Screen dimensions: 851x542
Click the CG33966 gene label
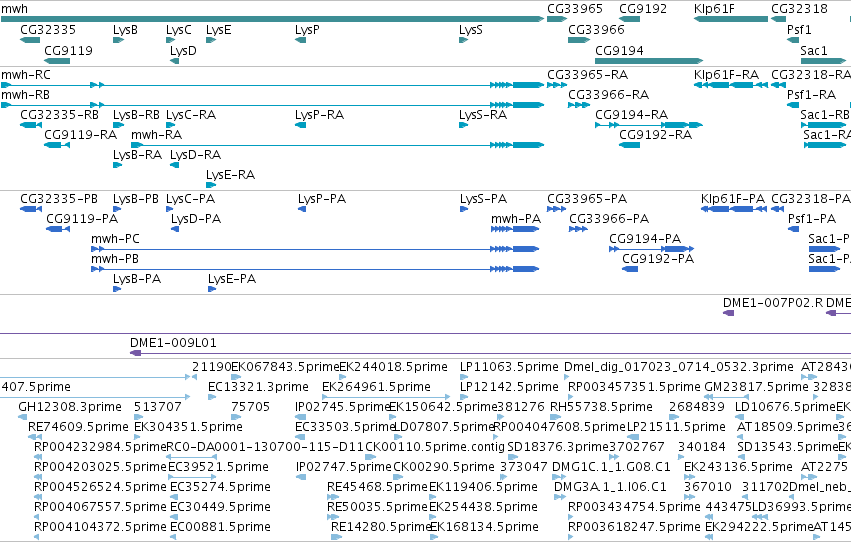(596, 30)
